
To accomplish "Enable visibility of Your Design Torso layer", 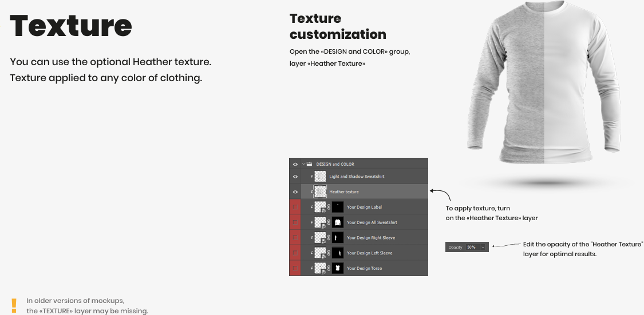I will tap(295, 268).
